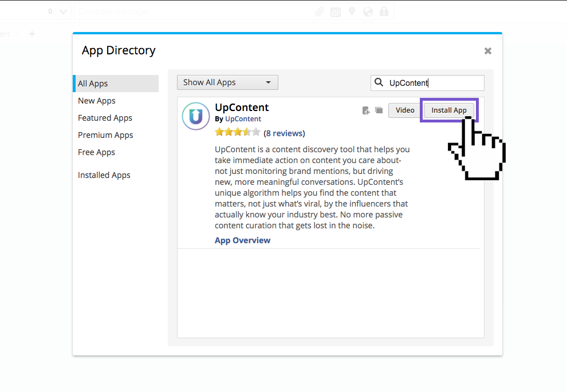Click the calendar schedule icon in compose bar

click(336, 12)
